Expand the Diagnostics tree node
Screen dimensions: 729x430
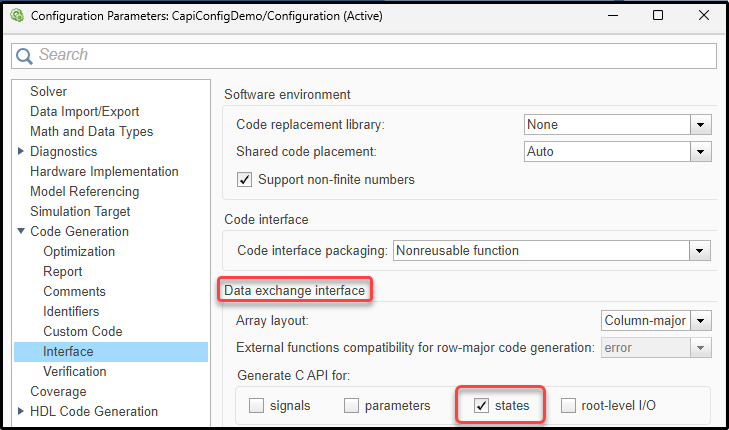(22, 152)
